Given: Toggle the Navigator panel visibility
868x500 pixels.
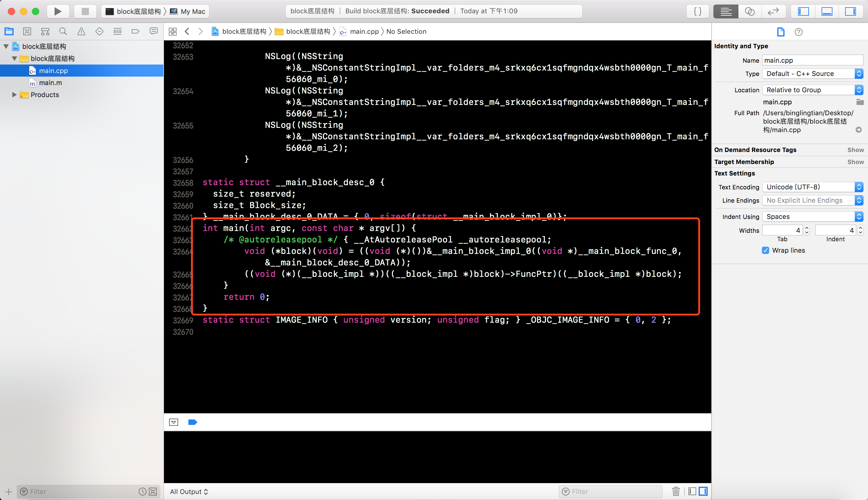Looking at the screenshot, I should [803, 11].
